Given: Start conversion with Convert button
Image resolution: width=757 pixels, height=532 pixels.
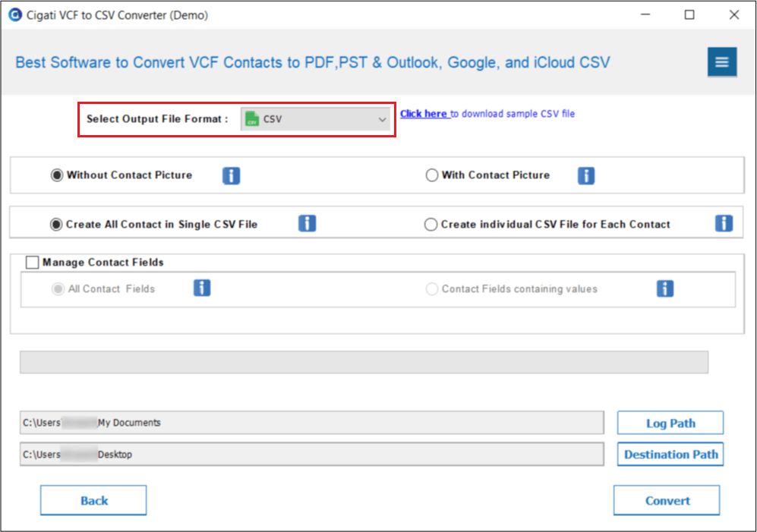Looking at the screenshot, I should coord(667,500).
